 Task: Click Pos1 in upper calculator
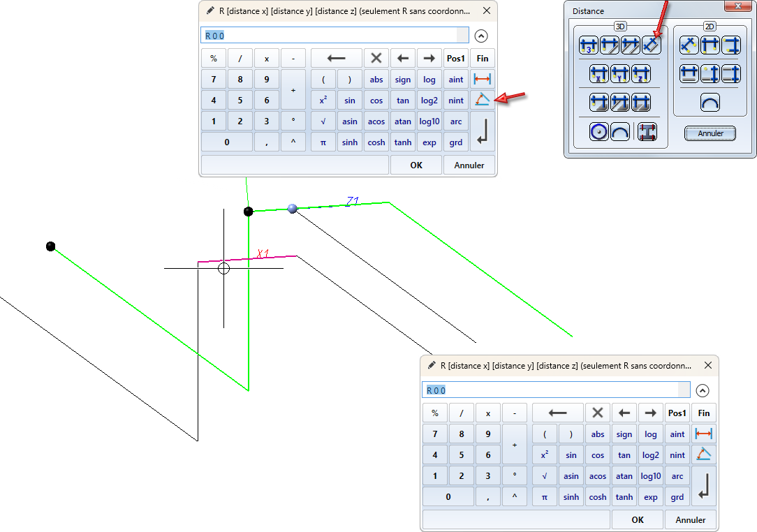456,59
